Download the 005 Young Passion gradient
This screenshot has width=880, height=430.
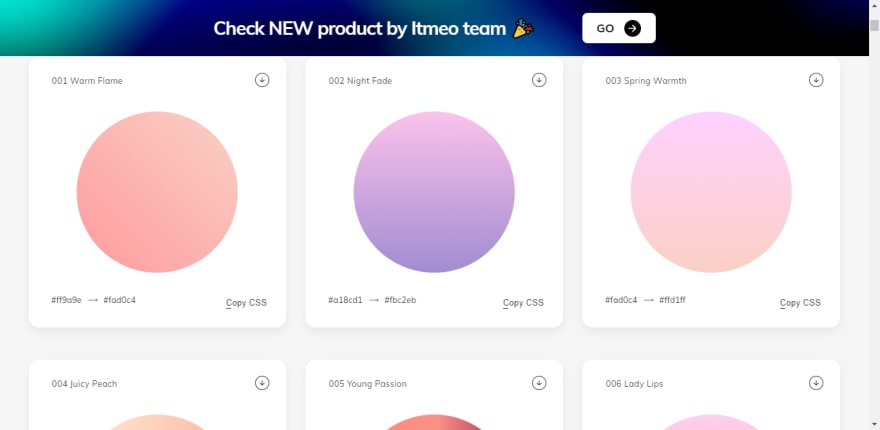coord(539,383)
